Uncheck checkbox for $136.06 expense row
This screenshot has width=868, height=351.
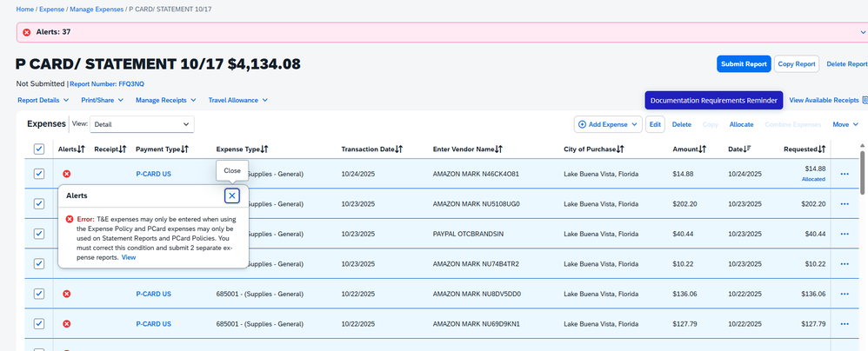[x=39, y=294]
